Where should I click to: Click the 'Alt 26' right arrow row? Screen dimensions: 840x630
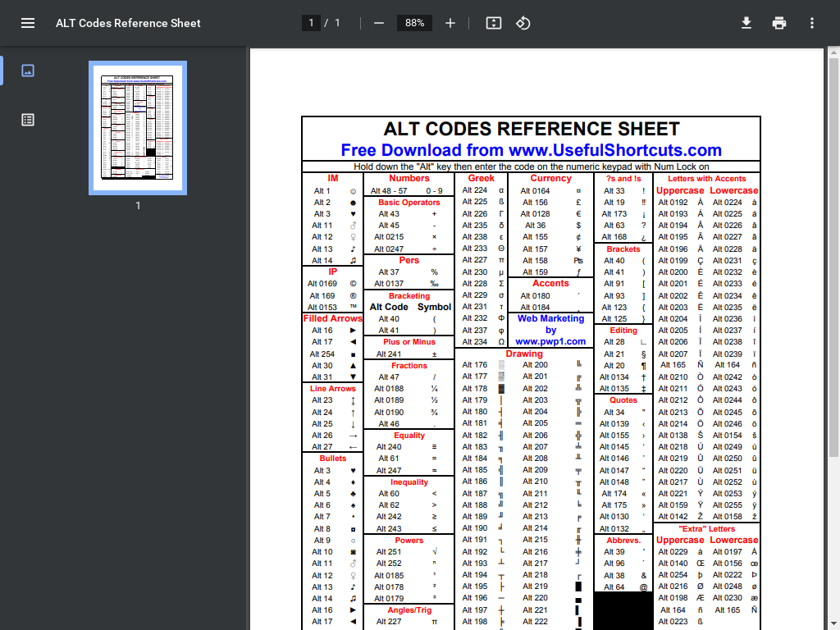click(333, 436)
